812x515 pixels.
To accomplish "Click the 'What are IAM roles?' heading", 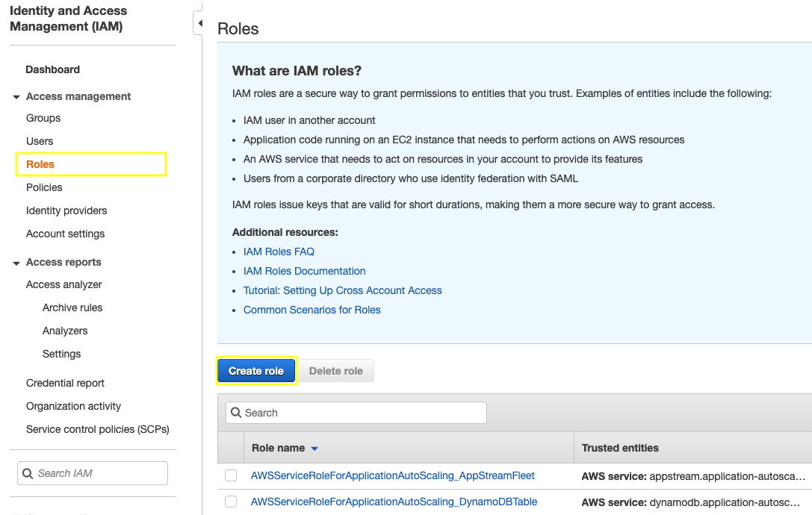I will tap(297, 70).
